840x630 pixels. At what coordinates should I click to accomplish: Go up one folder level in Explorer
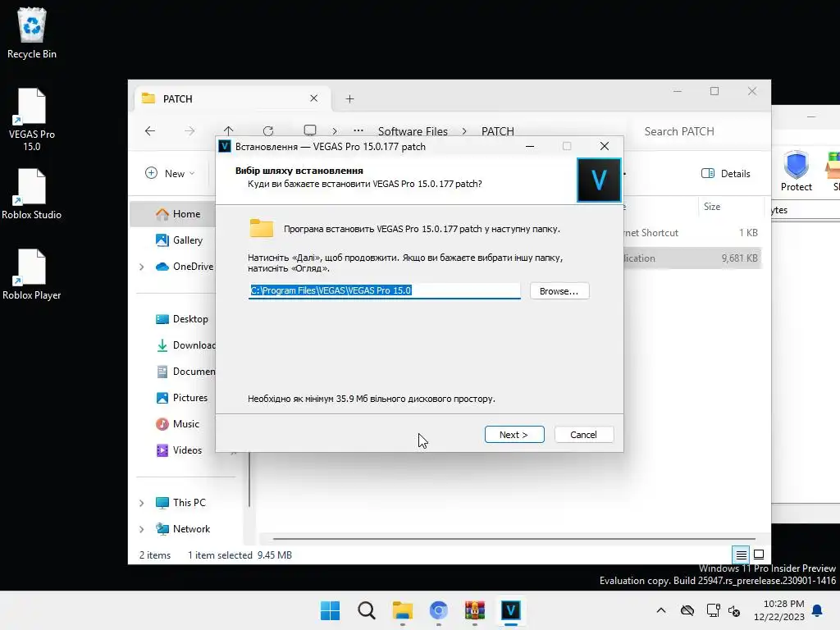point(229,131)
